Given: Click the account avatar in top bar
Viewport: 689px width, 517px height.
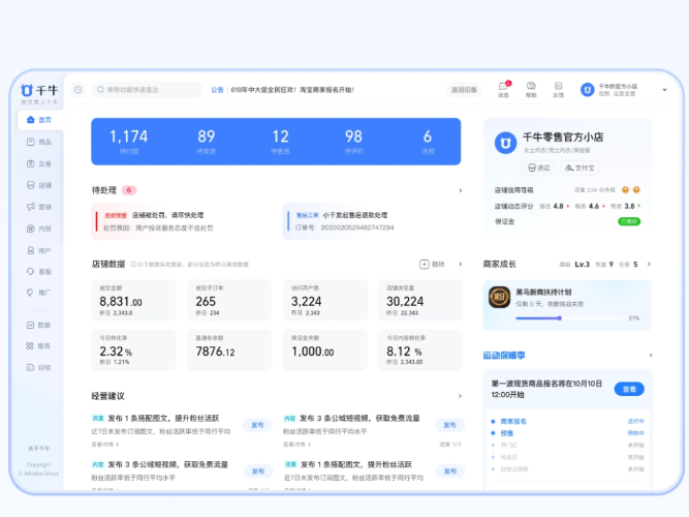Looking at the screenshot, I should click(587, 90).
